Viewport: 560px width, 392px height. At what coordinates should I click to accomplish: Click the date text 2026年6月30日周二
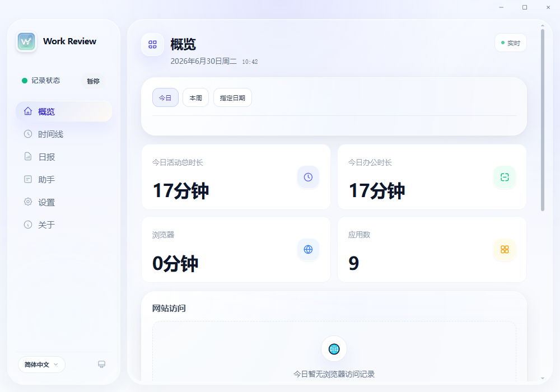(204, 61)
